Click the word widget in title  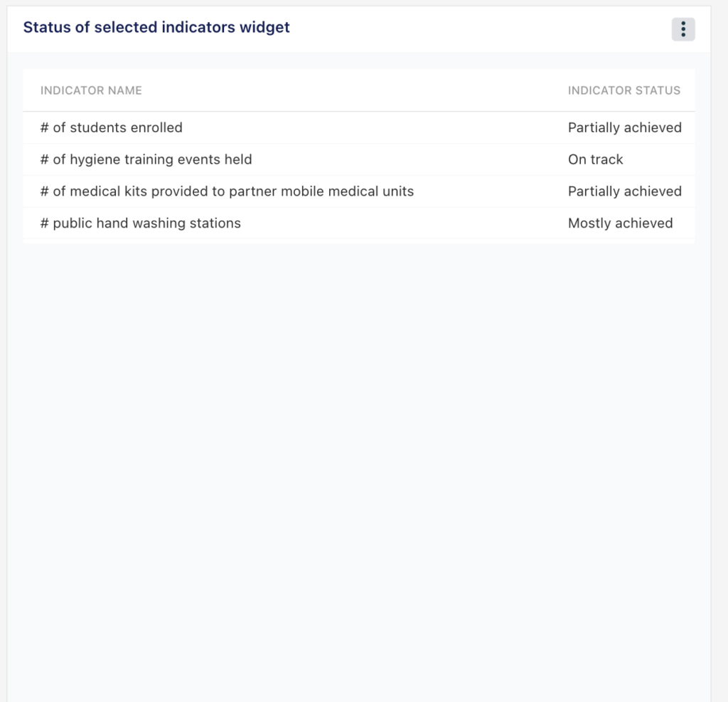[264, 28]
